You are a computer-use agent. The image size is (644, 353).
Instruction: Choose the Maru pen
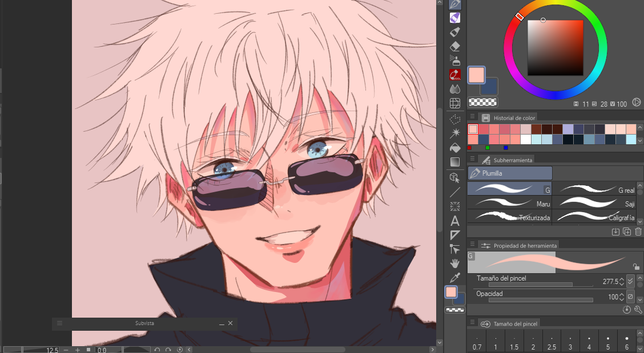tap(510, 203)
